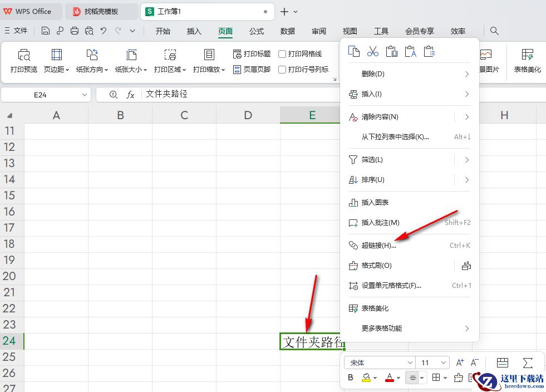This screenshot has width=546, height=392.
Task: Select Hyperlink (超链接) in the context menu
Action: pos(378,246)
